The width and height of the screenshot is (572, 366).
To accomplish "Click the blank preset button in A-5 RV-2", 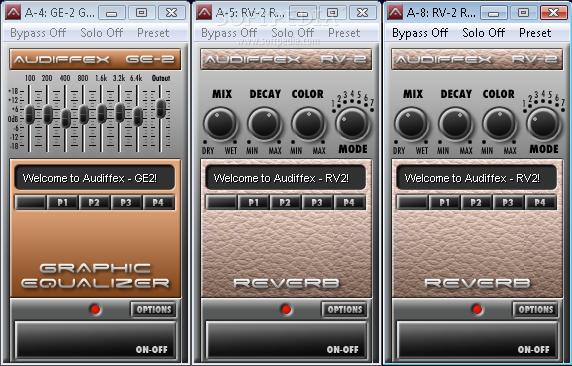I will (x=221, y=203).
